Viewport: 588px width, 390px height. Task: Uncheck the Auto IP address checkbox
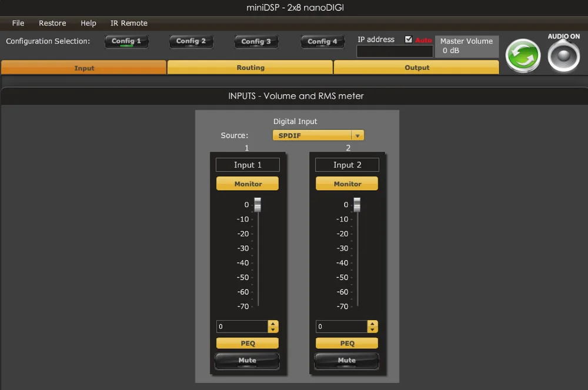(409, 39)
